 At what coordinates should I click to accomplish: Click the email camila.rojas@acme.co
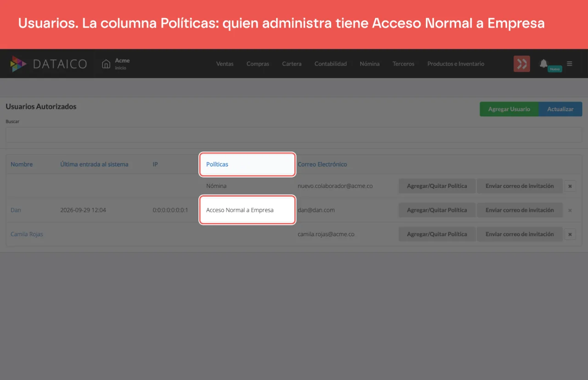coord(326,234)
